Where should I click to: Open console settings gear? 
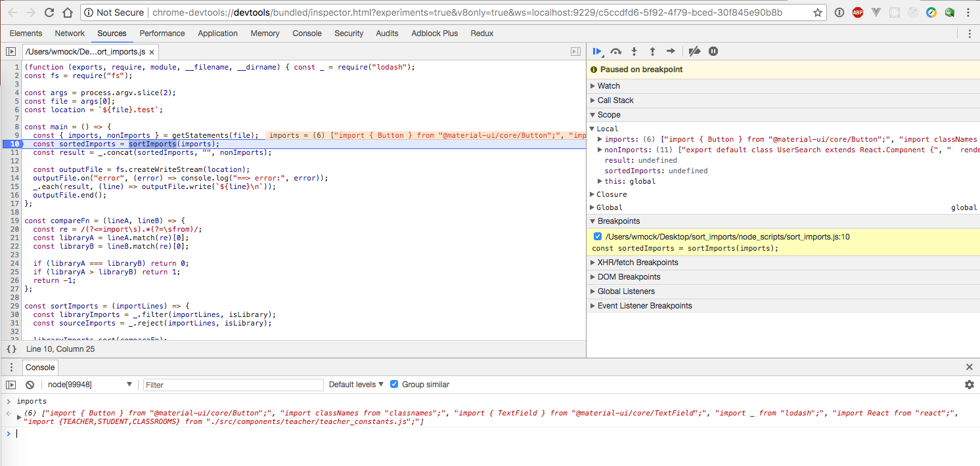pyautogui.click(x=969, y=385)
